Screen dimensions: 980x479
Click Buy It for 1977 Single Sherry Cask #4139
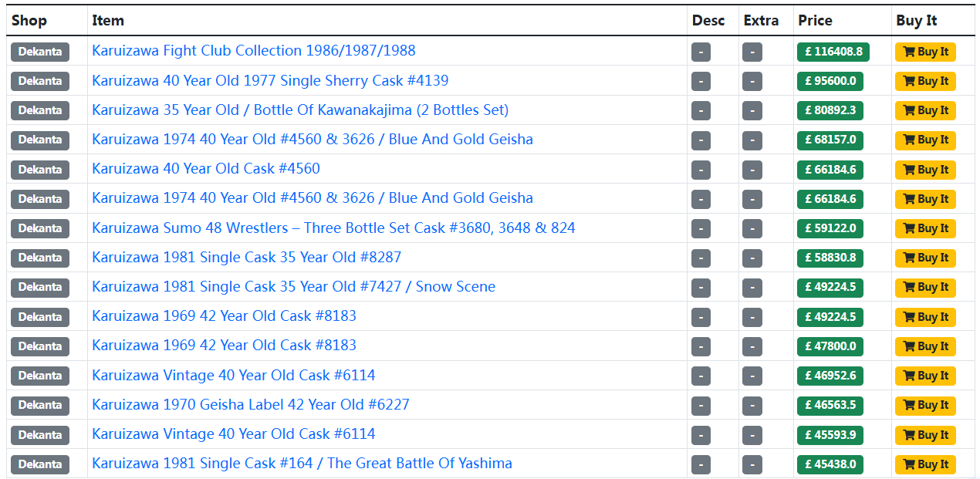925,81
